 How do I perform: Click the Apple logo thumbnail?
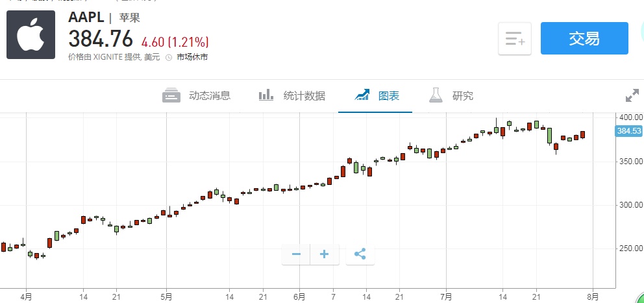(x=31, y=35)
